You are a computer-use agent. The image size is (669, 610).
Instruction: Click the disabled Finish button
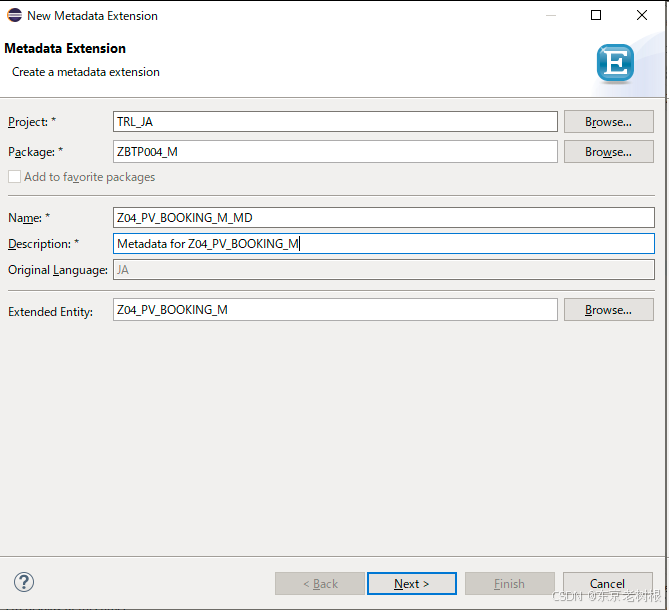click(509, 584)
